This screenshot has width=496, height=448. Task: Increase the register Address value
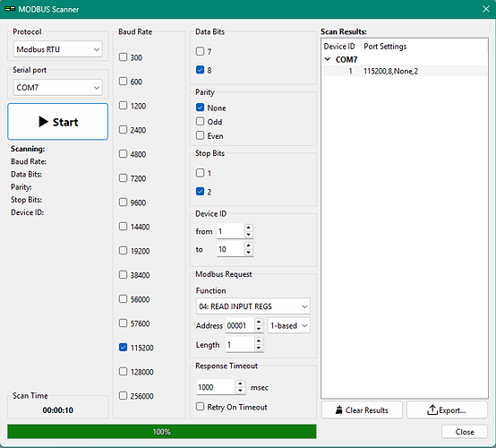pos(259,322)
